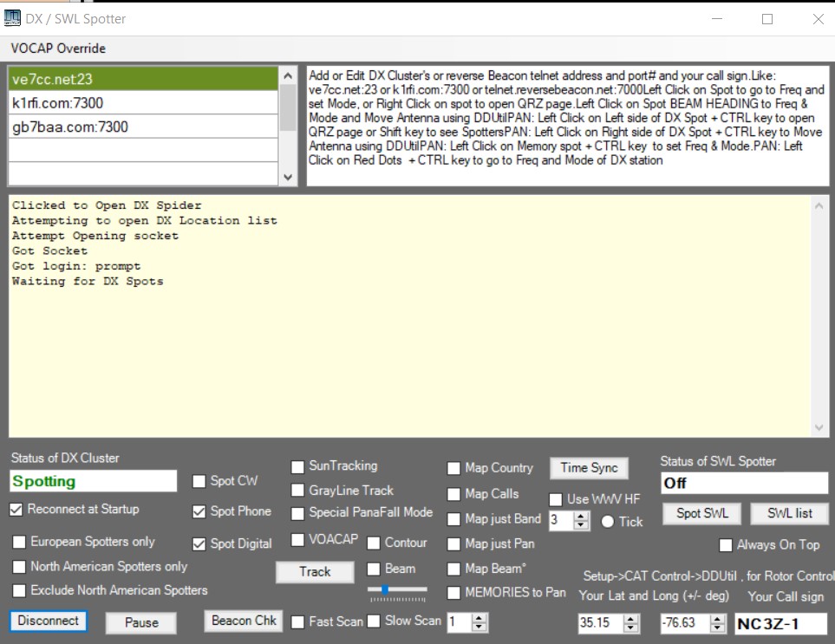This screenshot has height=644, width=835.
Task: Open the SWL list
Action: pyautogui.click(x=789, y=513)
